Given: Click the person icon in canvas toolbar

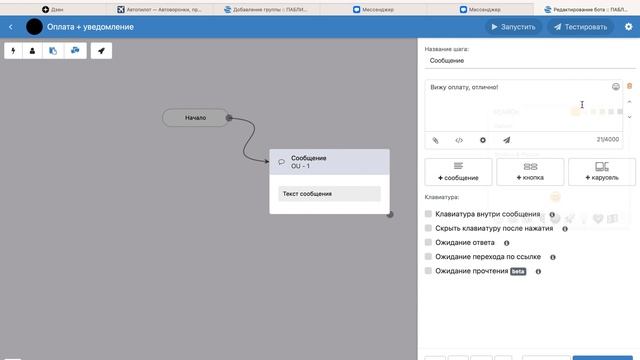Looking at the screenshot, I should [x=32, y=51].
